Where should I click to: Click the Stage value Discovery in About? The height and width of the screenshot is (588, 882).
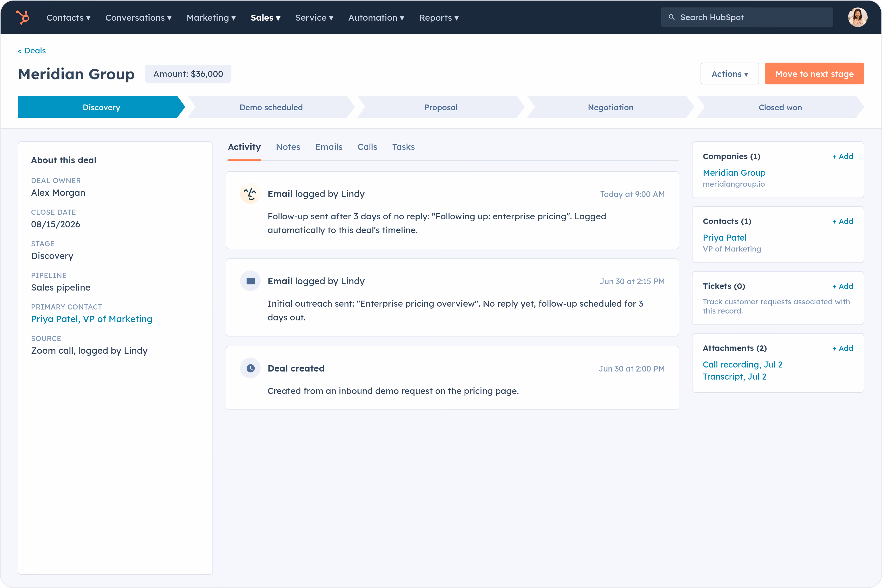pos(52,256)
